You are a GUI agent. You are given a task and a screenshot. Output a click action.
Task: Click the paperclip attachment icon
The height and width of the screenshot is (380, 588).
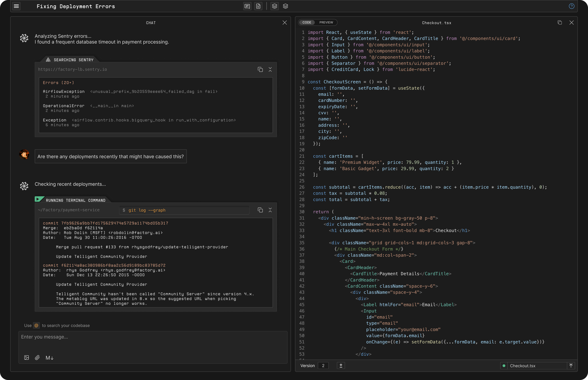tap(37, 358)
